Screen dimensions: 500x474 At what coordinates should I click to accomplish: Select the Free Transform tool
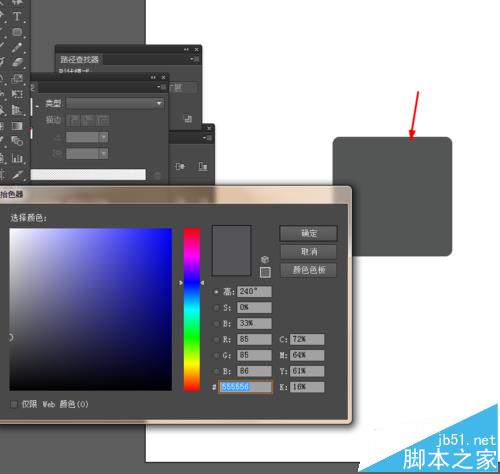point(17,94)
